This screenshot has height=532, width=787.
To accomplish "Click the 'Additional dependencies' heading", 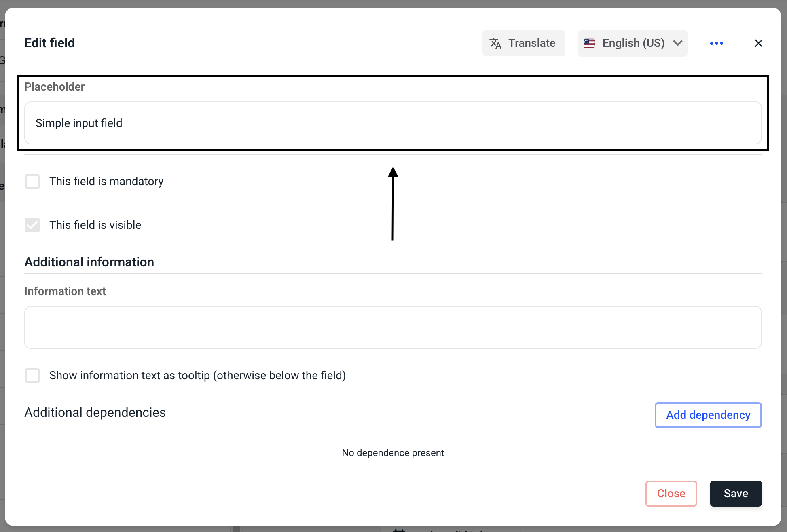I will click(x=95, y=413).
